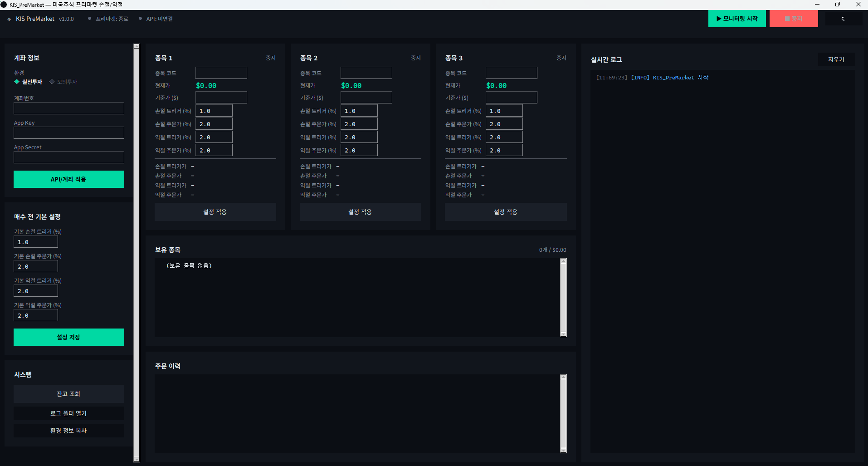Focus 종목 1 기준가 ($) field
Viewport: 868px width, 466px height.
(221, 98)
